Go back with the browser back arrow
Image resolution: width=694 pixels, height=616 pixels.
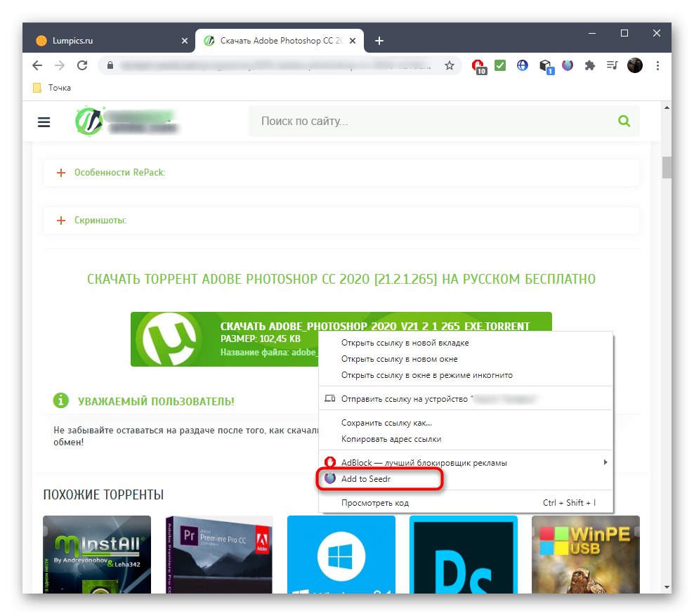(x=37, y=65)
